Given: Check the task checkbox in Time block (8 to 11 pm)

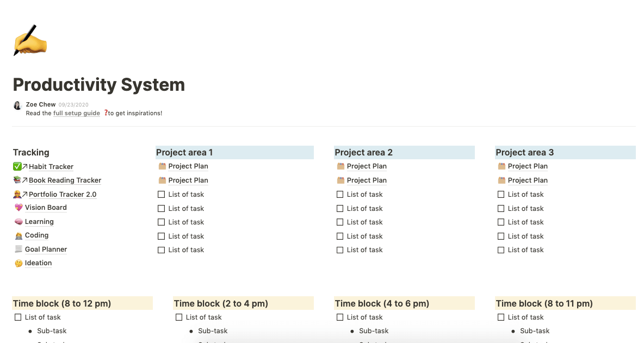Looking at the screenshot, I should tap(500, 317).
